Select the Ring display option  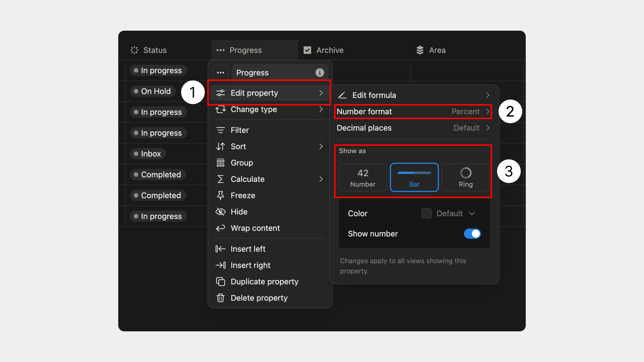point(465,177)
